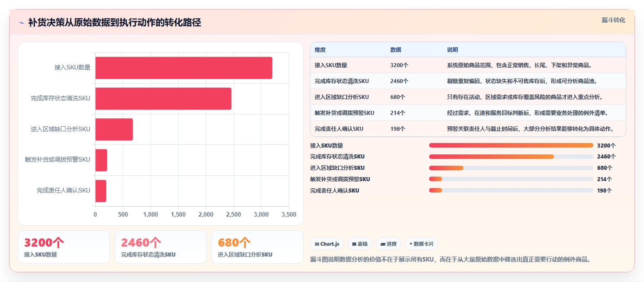644x282 pixels.
Task: Click the 完成库存状态清洗SKU progress bar
Action: click(511, 157)
